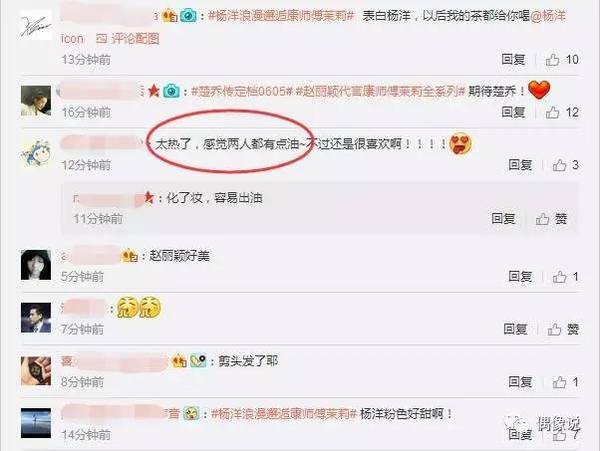Screen dimensions: 600x451
Task: Open avatar of the 杨洋粉色好甜 commenter
Action: pyautogui.click(x=36, y=423)
